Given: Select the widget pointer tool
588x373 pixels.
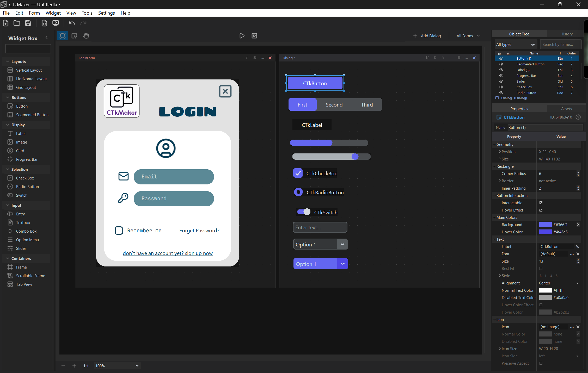Looking at the screenshot, I should [x=74, y=36].
